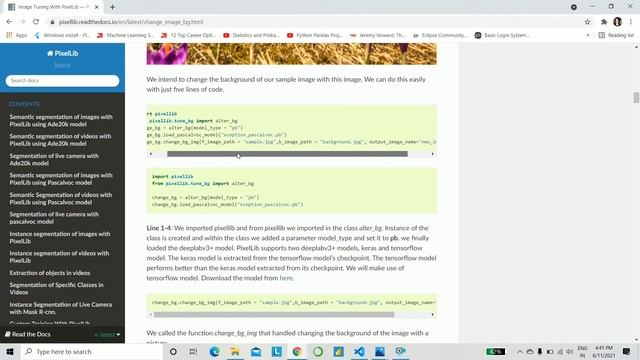Screen dimensions: 640x360
Task: Open File Explorer from taskbar
Action: (235, 351)
